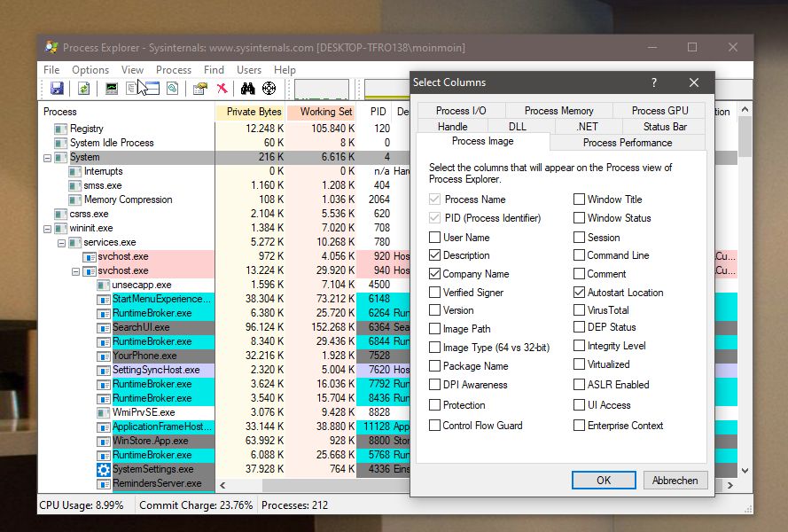Viewport: 788px width, 532px height.
Task: Open the Users menu
Action: click(x=249, y=70)
